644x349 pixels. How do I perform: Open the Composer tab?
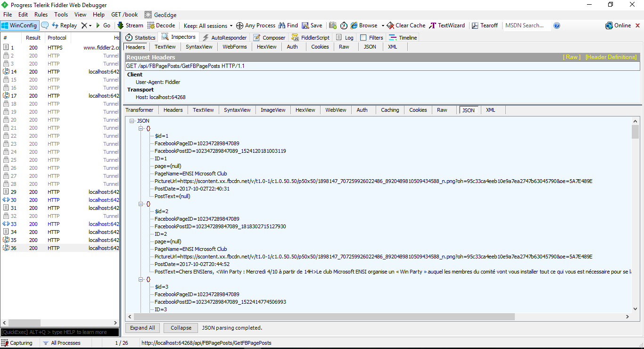[269, 37]
